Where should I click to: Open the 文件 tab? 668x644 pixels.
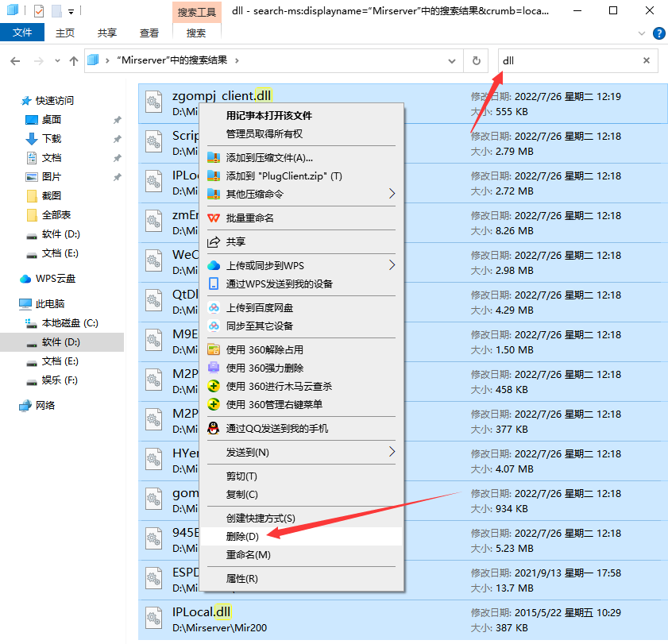(22, 33)
